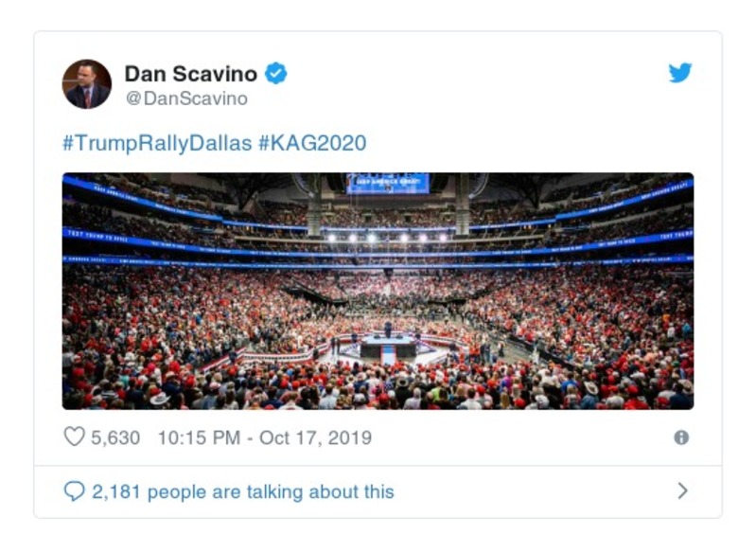Click the Twitter bird logo
This screenshot has width=756, height=552.
pos(680,74)
